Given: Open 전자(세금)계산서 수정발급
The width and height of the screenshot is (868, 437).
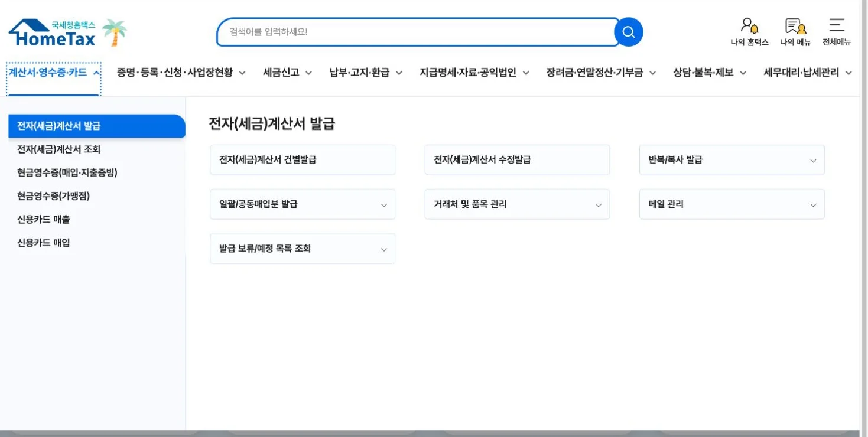Looking at the screenshot, I should click(517, 159).
